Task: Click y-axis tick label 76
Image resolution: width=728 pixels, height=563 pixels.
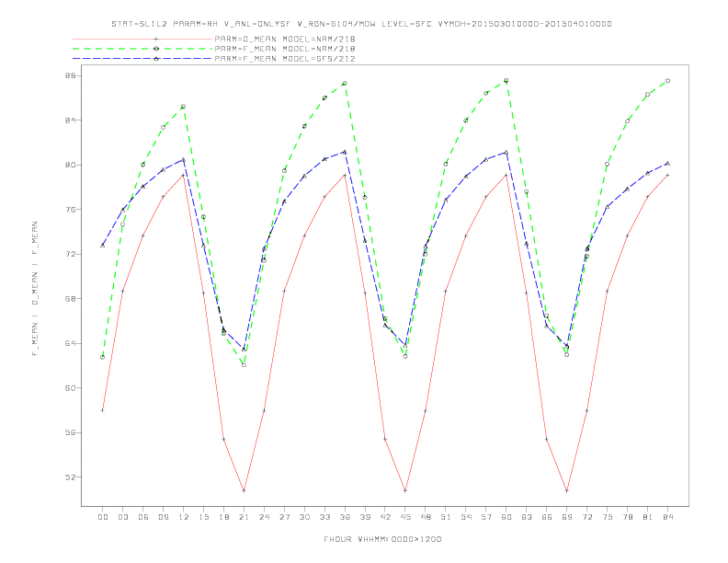Action: 71,210
